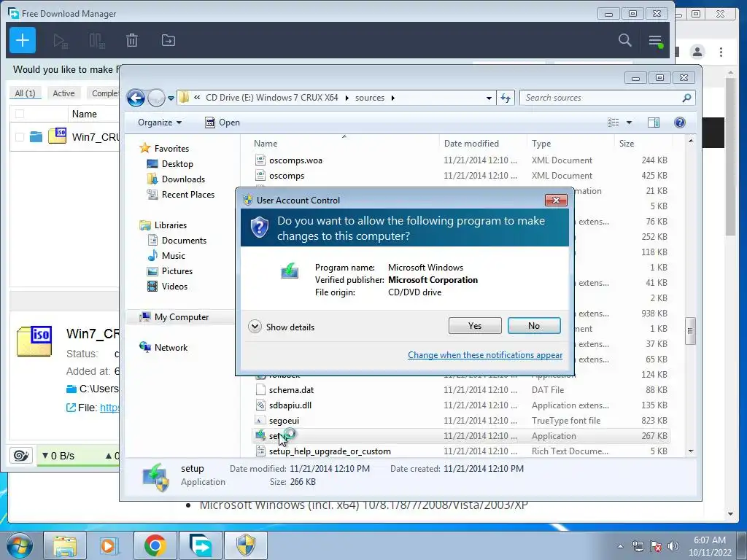Open Windows Media Player from taskbar
747x560 pixels.
pos(108,545)
